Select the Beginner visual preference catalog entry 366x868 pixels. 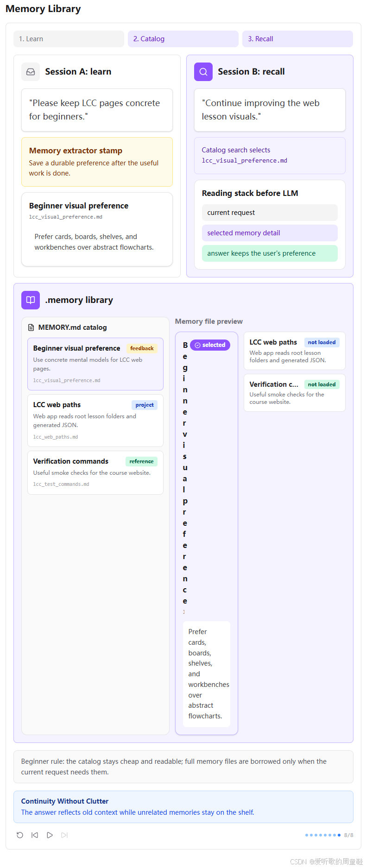pos(95,364)
